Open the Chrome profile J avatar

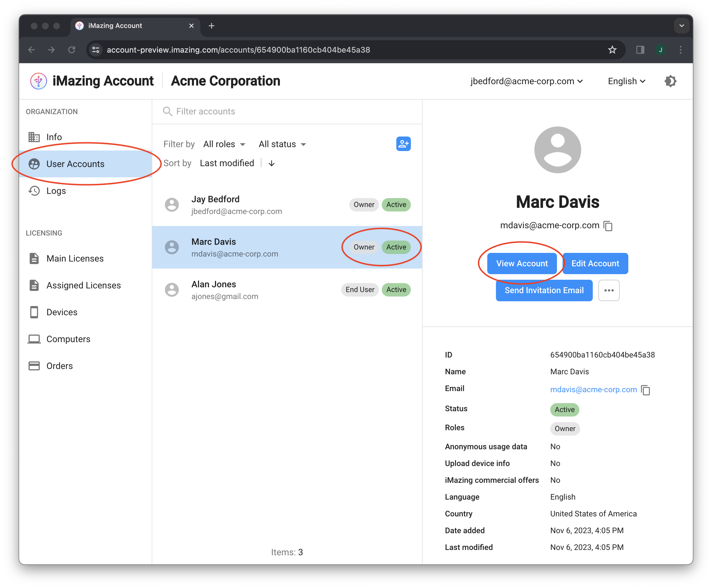tap(660, 50)
